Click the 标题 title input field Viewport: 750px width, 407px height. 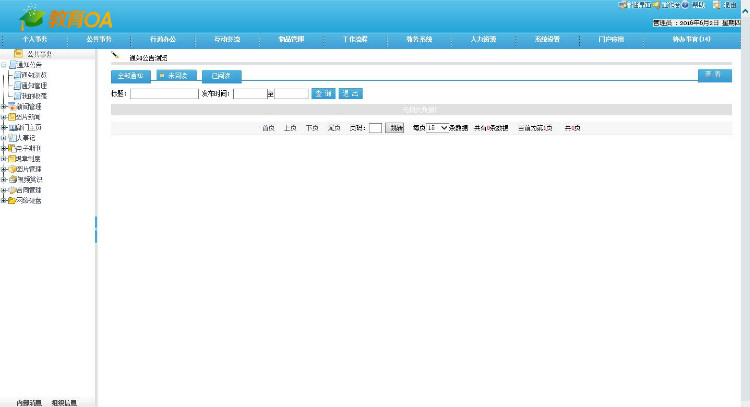[x=164, y=93]
